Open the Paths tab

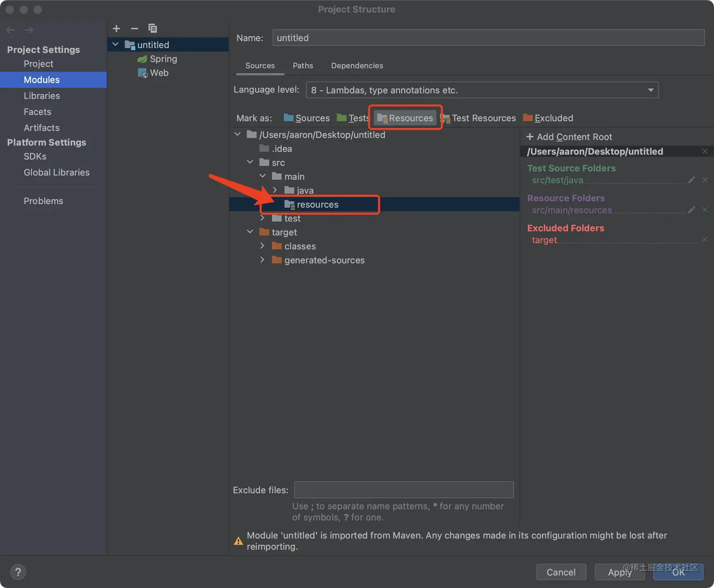[x=303, y=66]
